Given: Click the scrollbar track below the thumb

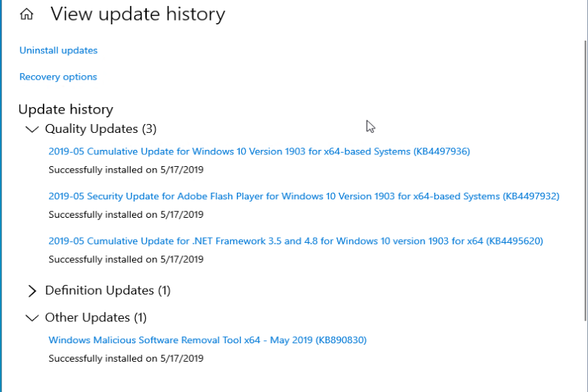Looking at the screenshot, I should [585, 357].
